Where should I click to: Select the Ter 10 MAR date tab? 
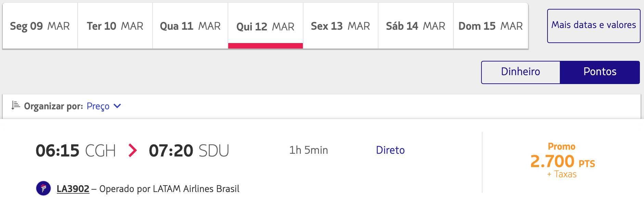pos(115,26)
